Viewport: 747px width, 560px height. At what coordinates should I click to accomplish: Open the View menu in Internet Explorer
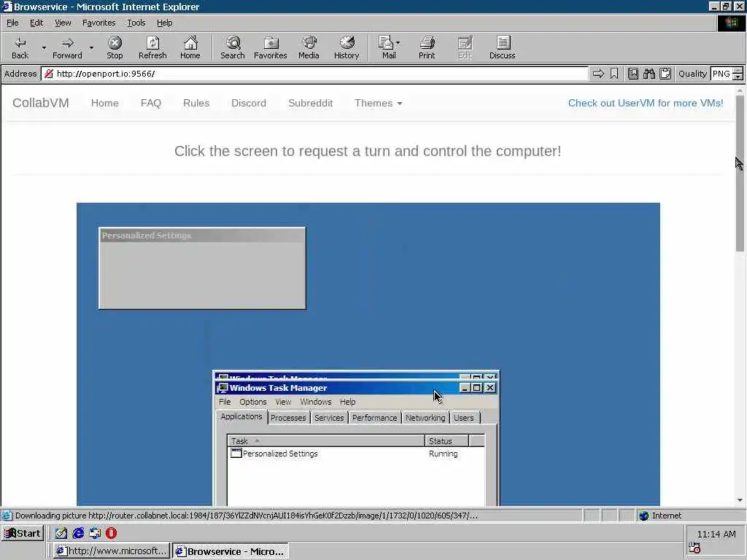coord(63,23)
